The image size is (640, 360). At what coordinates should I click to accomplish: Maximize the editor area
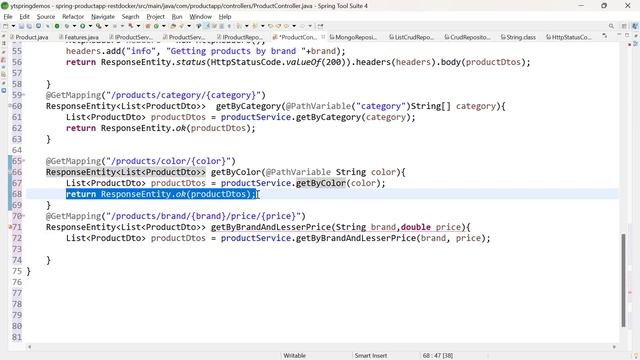(627, 36)
